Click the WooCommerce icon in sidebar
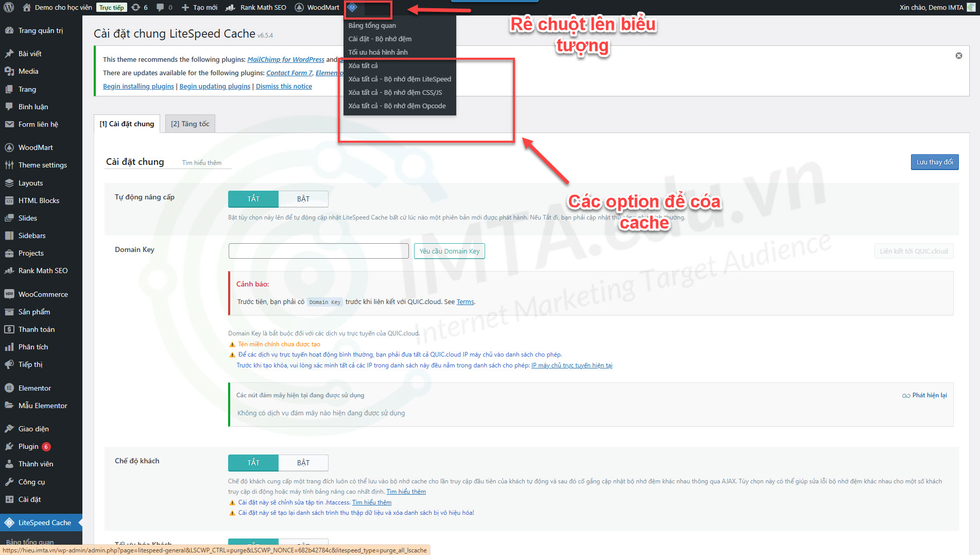 pyautogui.click(x=9, y=294)
